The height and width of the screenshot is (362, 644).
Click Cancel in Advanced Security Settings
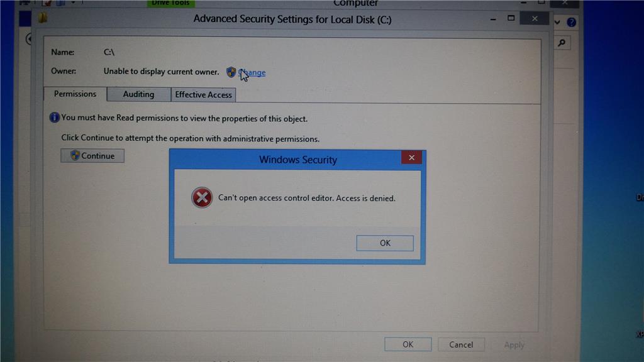(461, 345)
